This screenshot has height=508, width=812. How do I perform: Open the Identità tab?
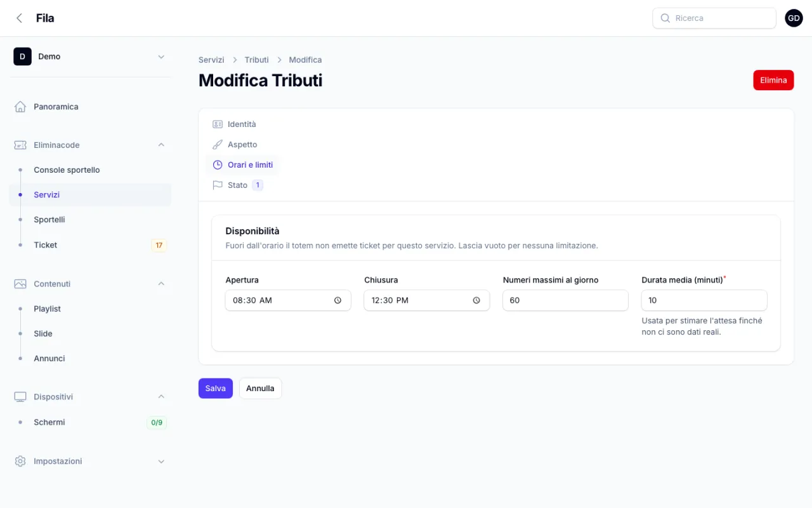[234, 124]
